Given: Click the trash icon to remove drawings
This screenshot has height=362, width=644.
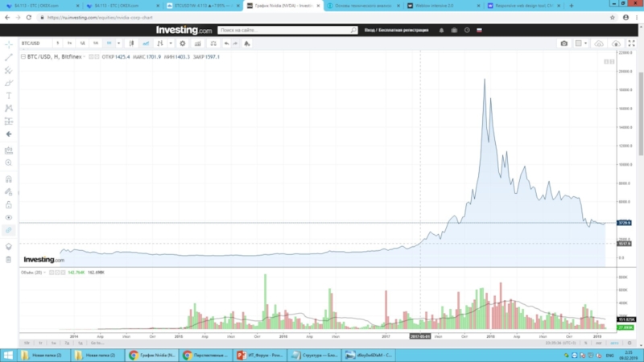Looking at the screenshot, I should (9, 259).
